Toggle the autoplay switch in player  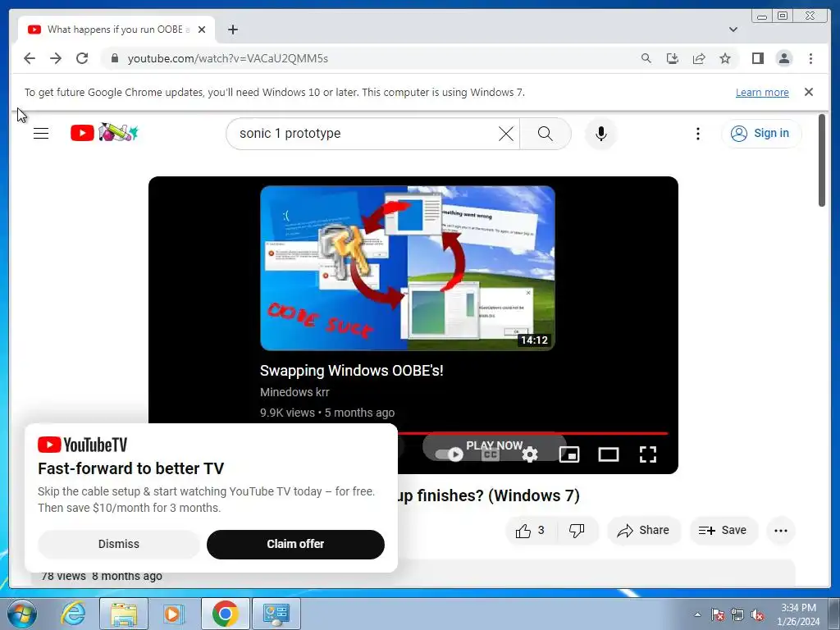pyautogui.click(x=449, y=454)
